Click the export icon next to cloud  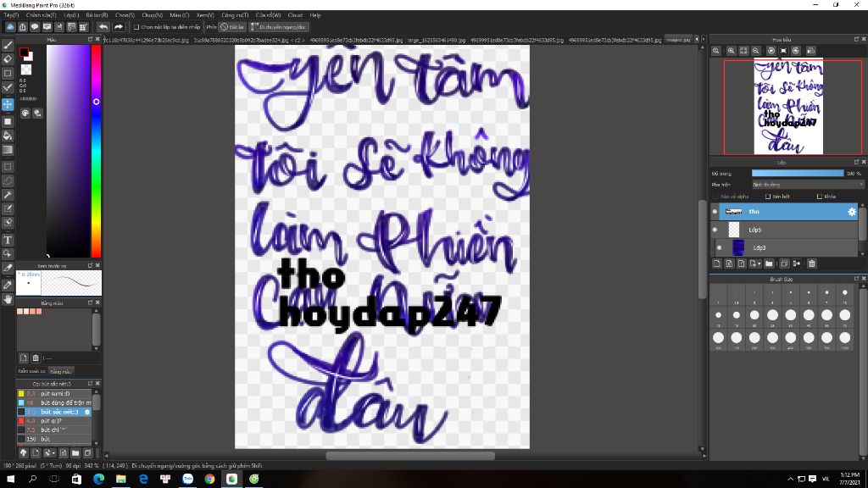click(23, 26)
